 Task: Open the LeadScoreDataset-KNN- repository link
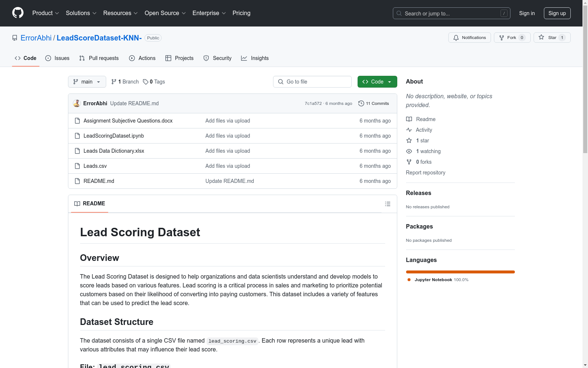tap(99, 38)
